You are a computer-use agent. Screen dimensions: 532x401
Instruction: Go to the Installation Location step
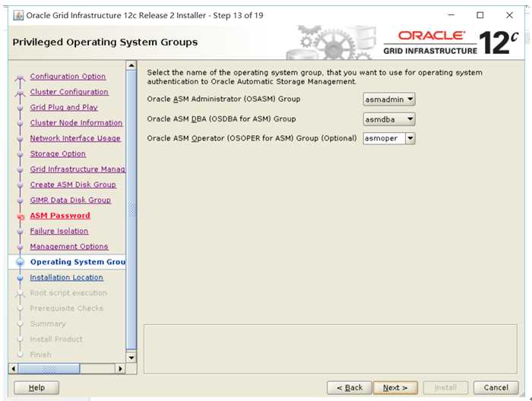click(67, 277)
